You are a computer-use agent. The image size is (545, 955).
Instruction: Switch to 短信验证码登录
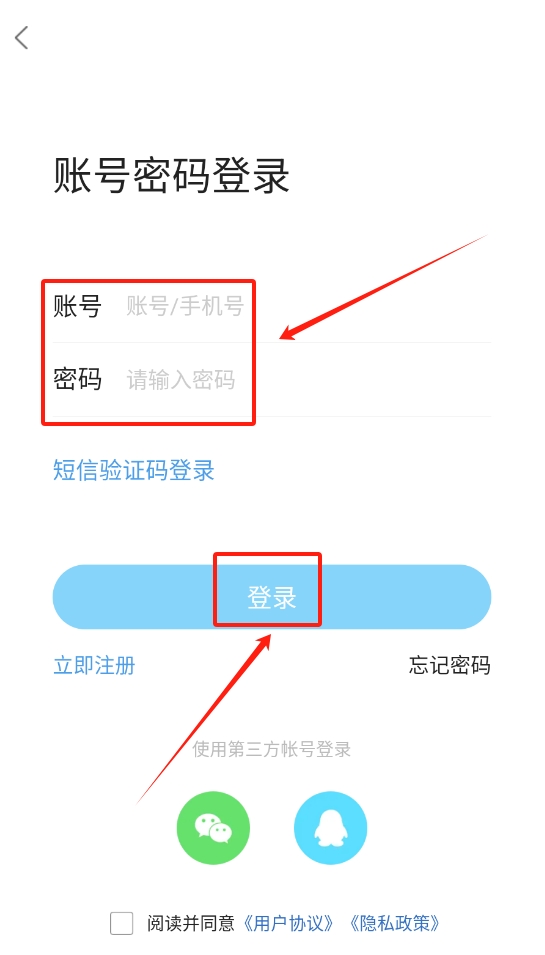tap(134, 470)
